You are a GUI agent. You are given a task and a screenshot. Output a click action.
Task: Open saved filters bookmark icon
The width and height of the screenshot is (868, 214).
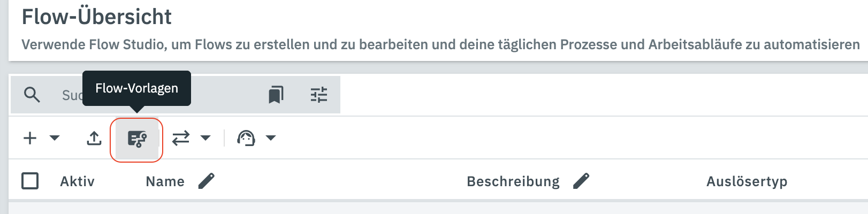[276, 95]
